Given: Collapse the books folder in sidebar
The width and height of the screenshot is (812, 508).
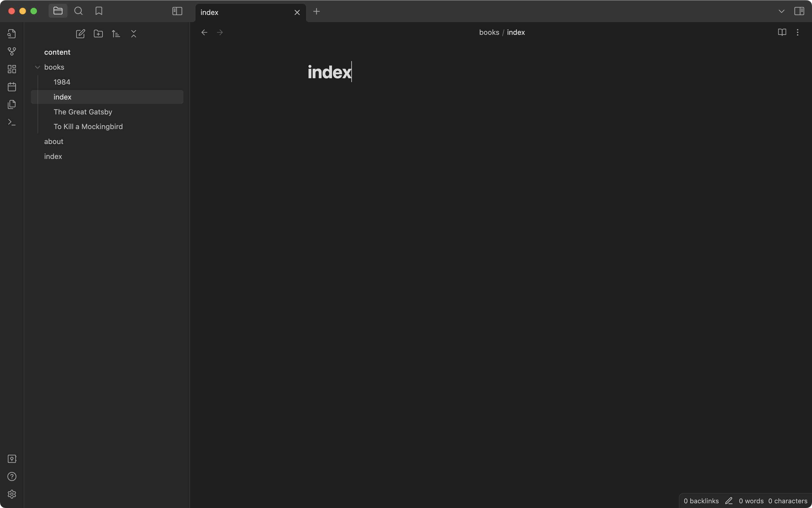Looking at the screenshot, I should [x=37, y=67].
